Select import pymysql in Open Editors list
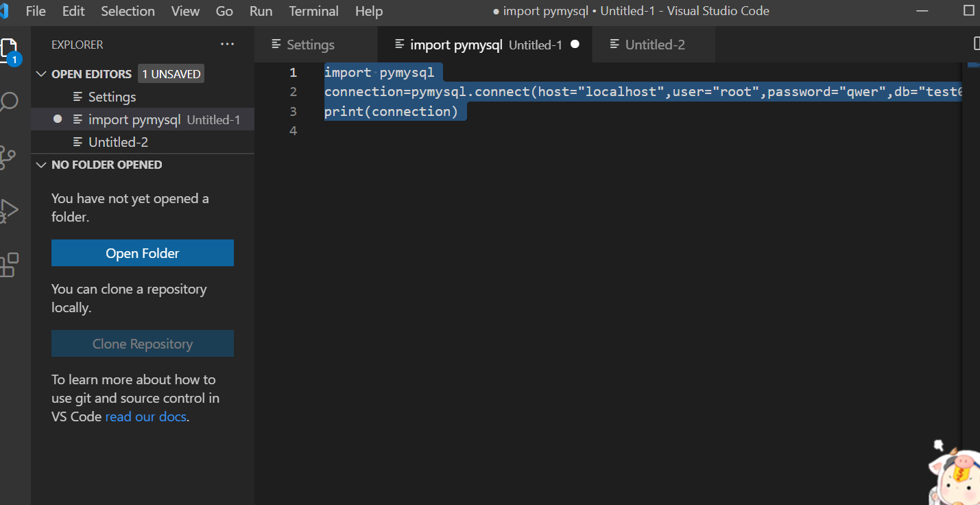Screen dimensions: 980x505 click(143, 119)
